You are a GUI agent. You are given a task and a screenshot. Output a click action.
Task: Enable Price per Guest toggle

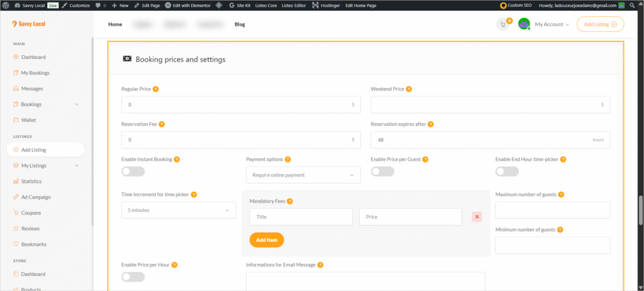coord(382,172)
